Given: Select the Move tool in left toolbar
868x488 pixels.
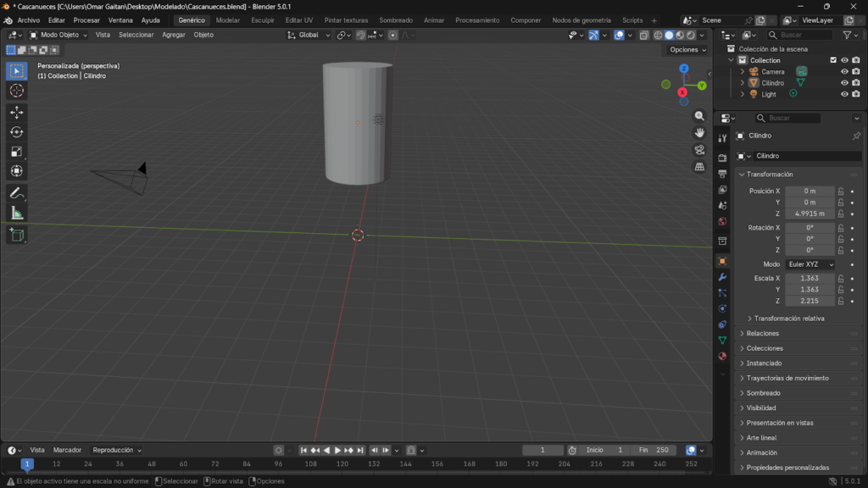Looking at the screenshot, I should (x=17, y=112).
